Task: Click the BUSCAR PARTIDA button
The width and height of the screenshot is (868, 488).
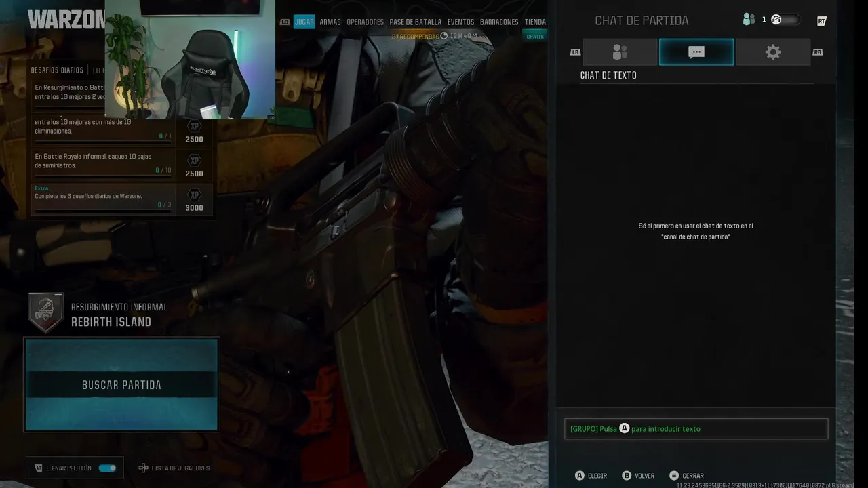Action: (x=122, y=384)
